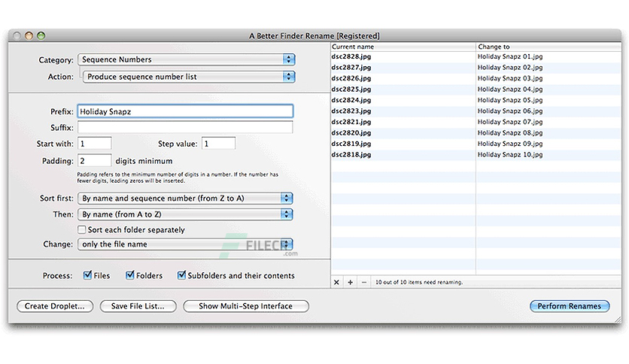
Task: Show Multi-Step Interface
Action: pyautogui.click(x=246, y=306)
